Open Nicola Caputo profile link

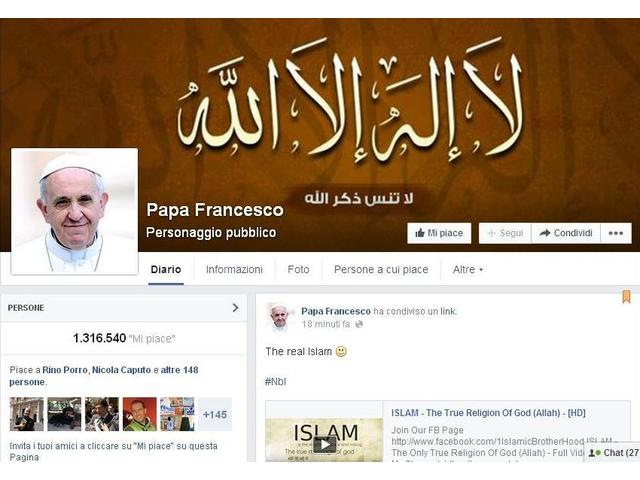click(121, 370)
